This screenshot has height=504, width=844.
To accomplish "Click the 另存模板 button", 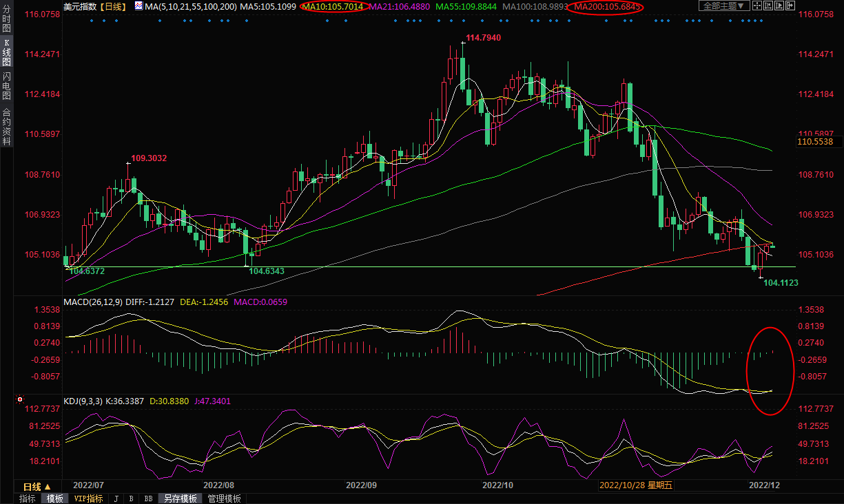I will click(181, 498).
